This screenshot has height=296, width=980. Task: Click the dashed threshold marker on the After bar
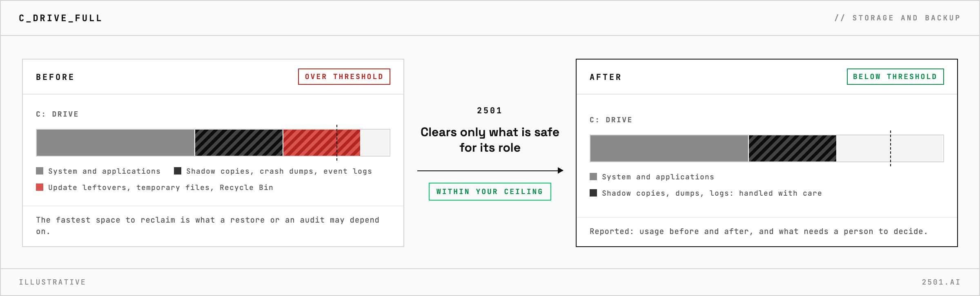point(891,148)
